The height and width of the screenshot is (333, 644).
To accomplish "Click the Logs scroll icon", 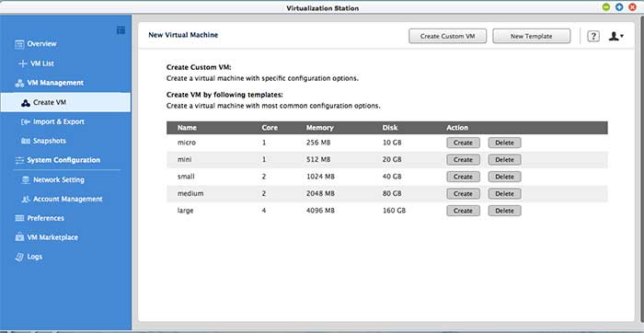I will click(19, 257).
